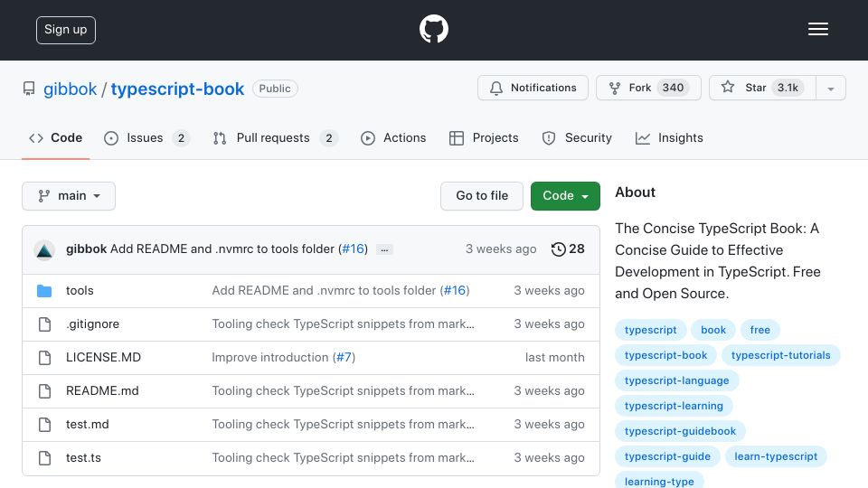Open pull request #16 link in commit header
This screenshot has width=868, height=488.
point(353,249)
